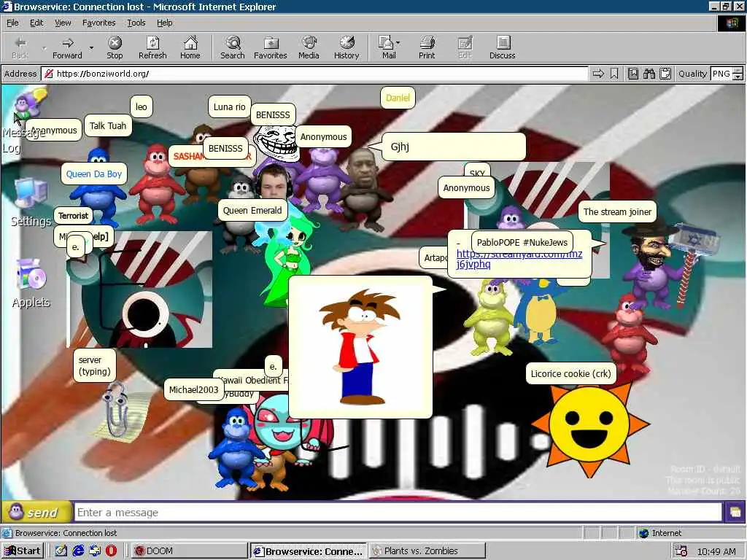Click the 'Licorice cookie (crk)' name tag
Viewport: 747px width, 560px height.
[x=570, y=373]
